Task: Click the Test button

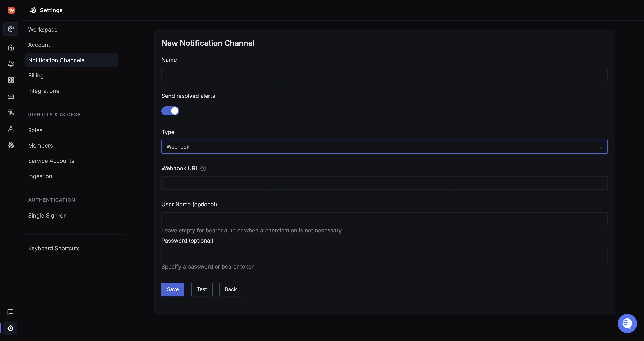Action: click(x=202, y=289)
